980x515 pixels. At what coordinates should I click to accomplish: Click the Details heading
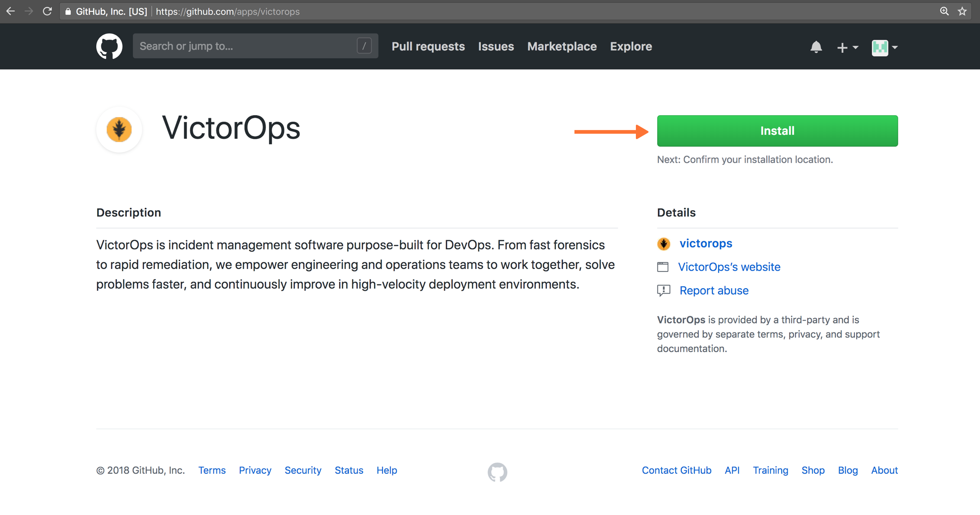(676, 212)
